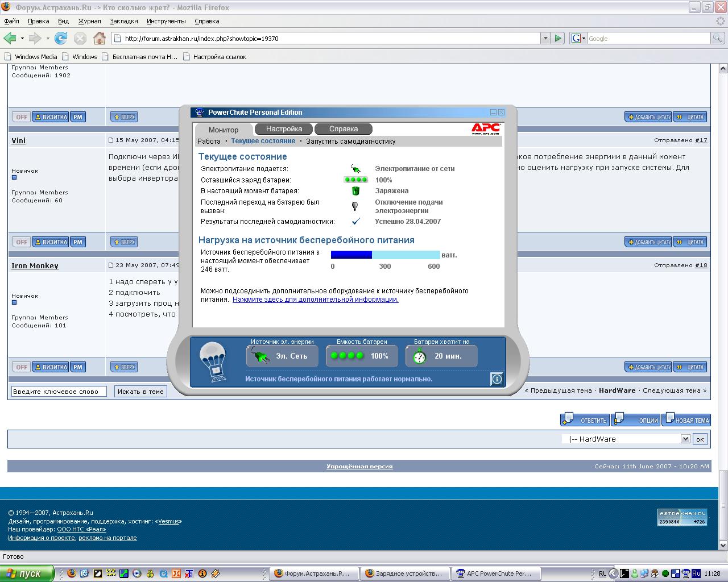This screenshot has width=728, height=582.
Task: Click green circle tray icon
Action: click(x=665, y=573)
